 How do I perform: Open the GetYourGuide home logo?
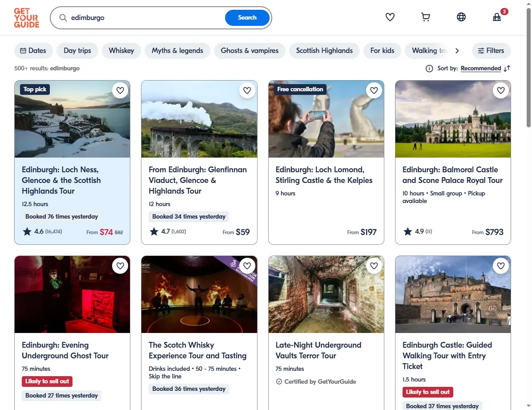coord(26,18)
